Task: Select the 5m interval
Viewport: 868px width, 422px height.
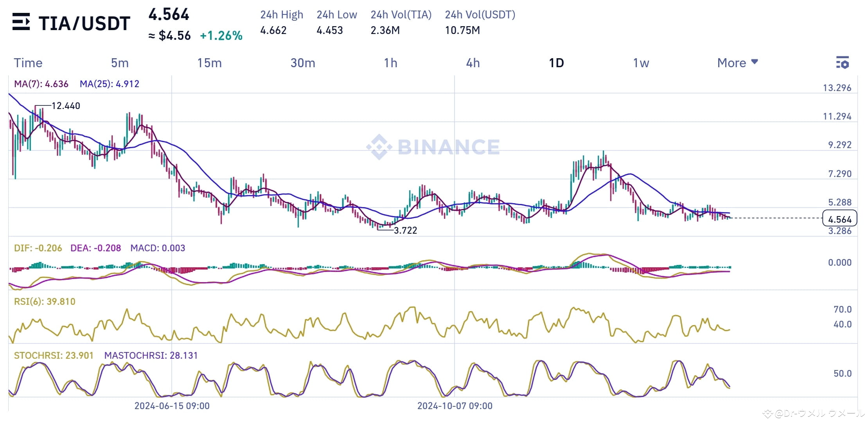Action: [120, 63]
